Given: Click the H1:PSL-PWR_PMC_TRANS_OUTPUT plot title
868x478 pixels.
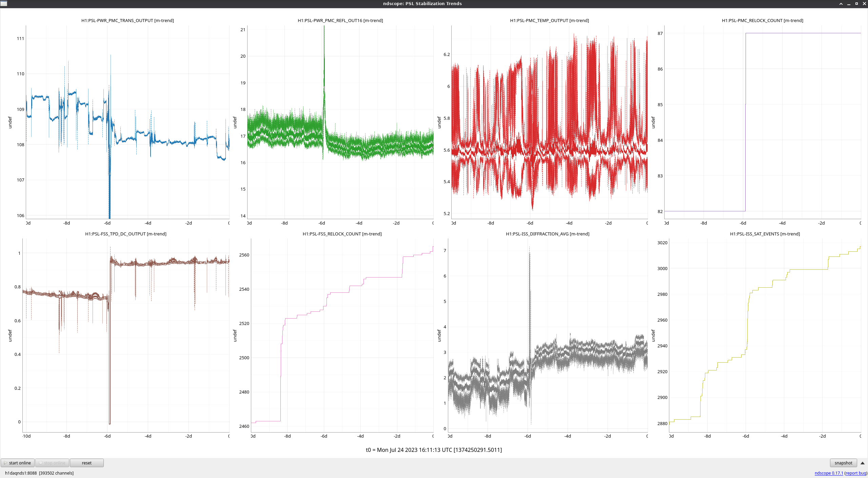Looking at the screenshot, I should click(x=127, y=20).
